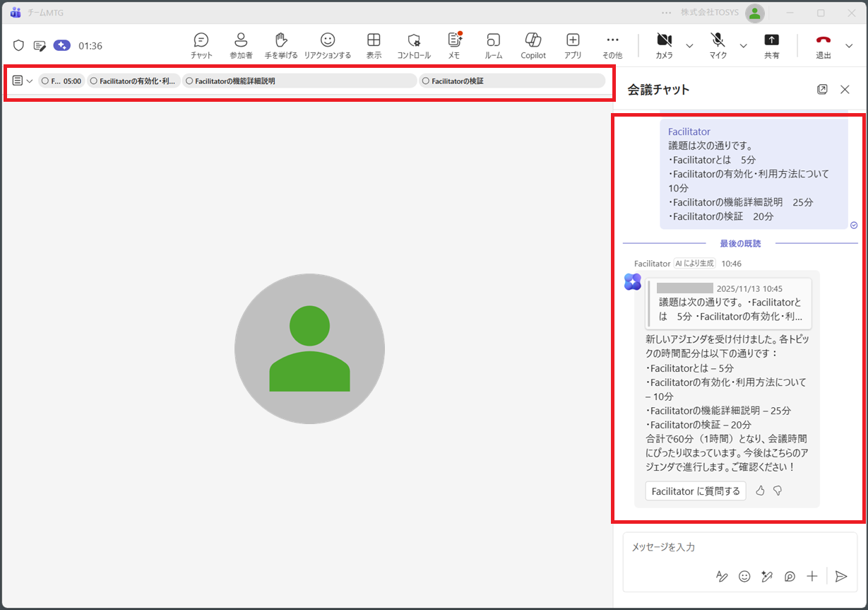Open the reactions picker
The width and height of the screenshot is (868, 610).
click(327, 45)
